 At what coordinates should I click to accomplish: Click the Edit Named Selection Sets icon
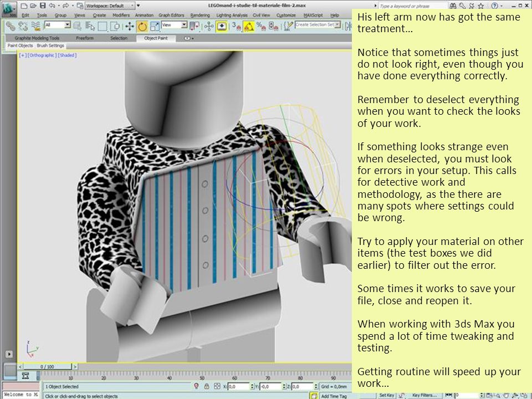tap(288, 26)
